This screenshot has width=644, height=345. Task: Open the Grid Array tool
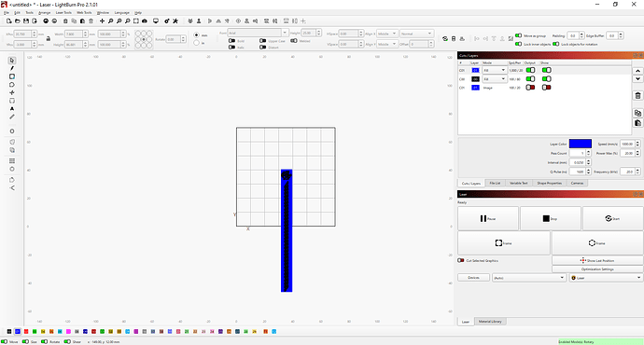[12, 160]
